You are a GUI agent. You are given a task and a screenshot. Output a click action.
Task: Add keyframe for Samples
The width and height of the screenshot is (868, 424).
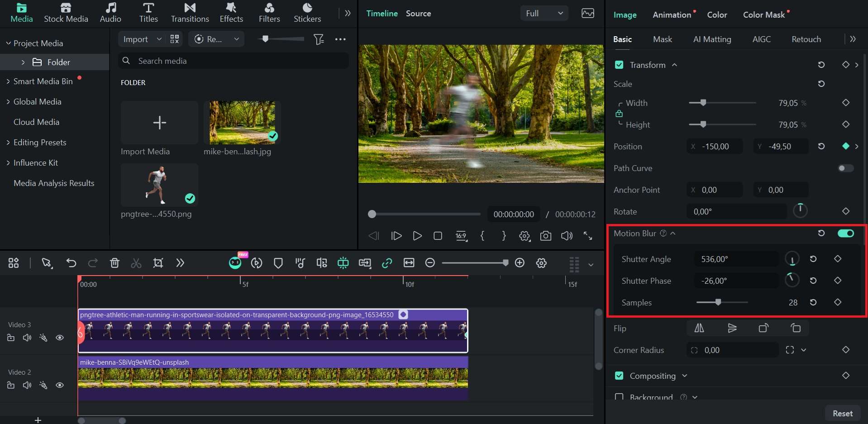click(838, 302)
